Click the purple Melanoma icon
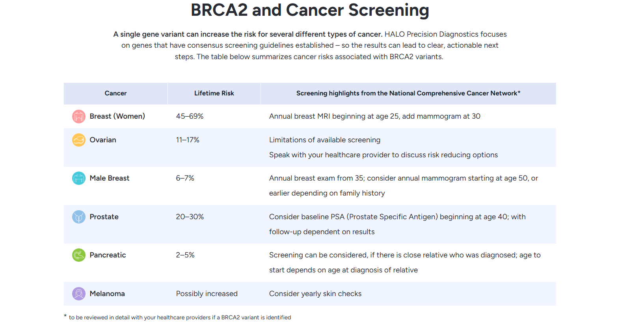 click(79, 294)
